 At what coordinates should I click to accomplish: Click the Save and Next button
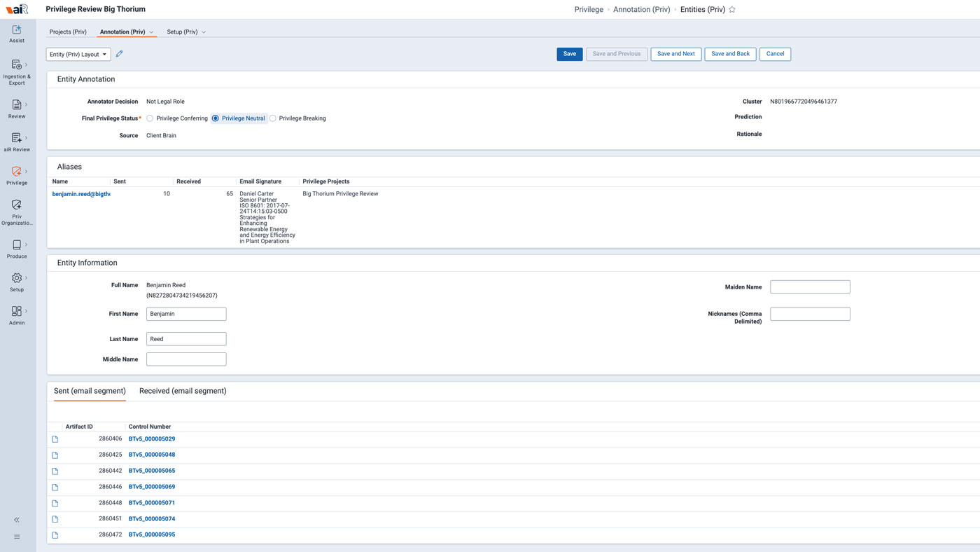pyautogui.click(x=676, y=54)
